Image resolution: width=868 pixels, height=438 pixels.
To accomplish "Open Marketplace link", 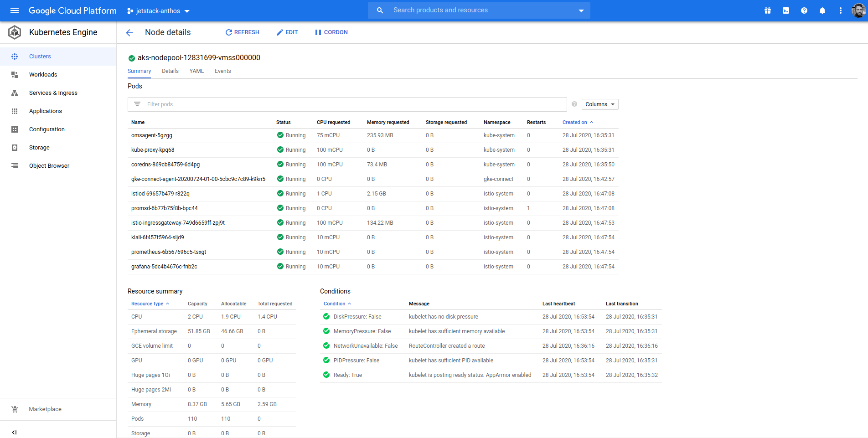I will pyautogui.click(x=45, y=409).
